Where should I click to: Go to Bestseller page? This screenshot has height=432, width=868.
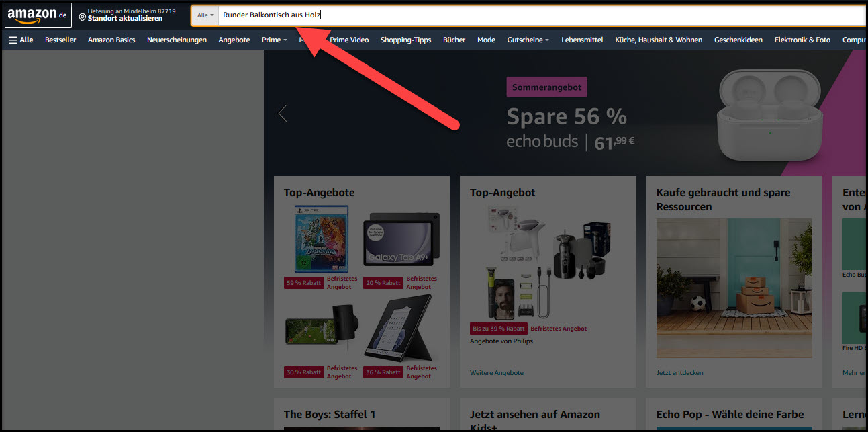pos(60,40)
